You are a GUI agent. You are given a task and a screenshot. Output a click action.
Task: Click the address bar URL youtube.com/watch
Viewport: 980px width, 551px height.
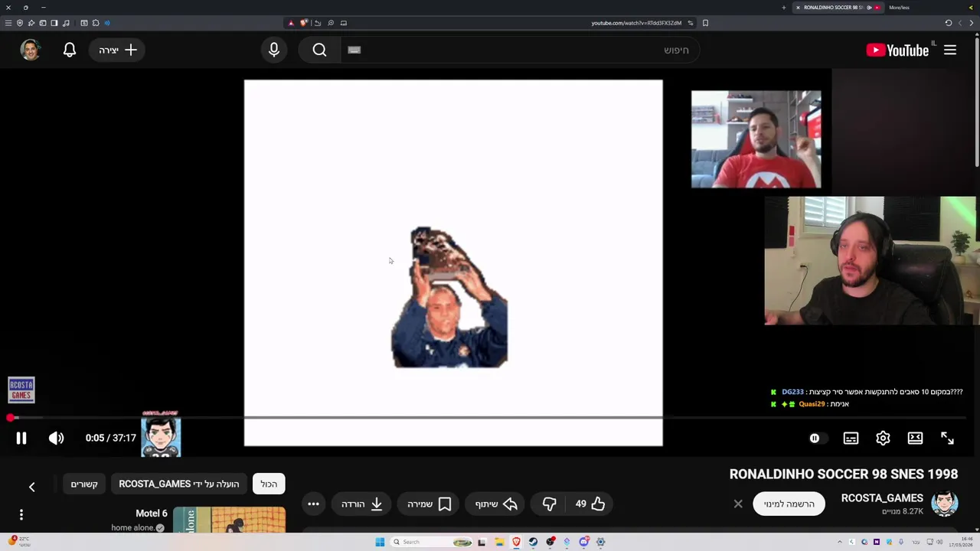click(635, 23)
